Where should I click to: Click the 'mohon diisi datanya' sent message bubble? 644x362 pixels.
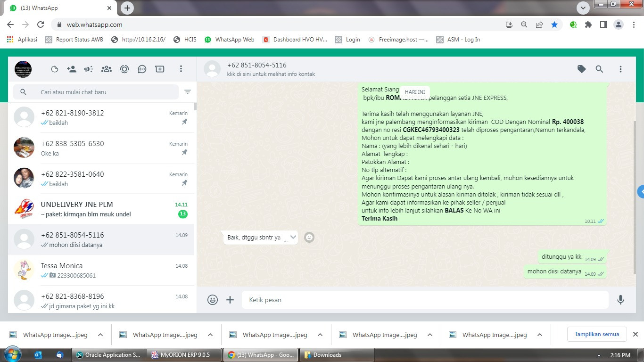point(565,271)
